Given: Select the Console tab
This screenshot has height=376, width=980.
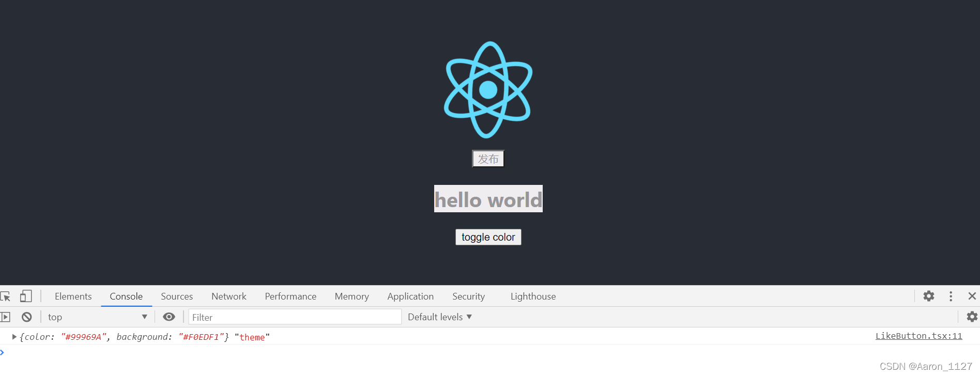Looking at the screenshot, I should tap(126, 296).
